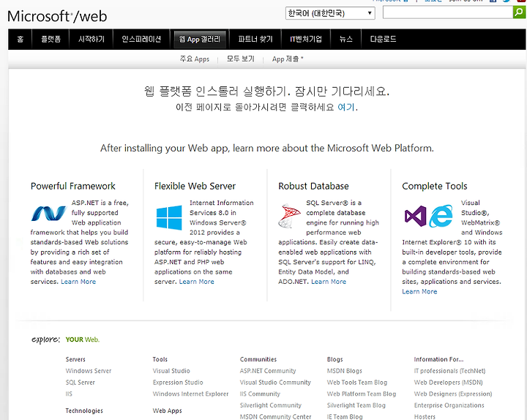Open the IIS Community footer link
The width and height of the screenshot is (527, 420).
260,394
